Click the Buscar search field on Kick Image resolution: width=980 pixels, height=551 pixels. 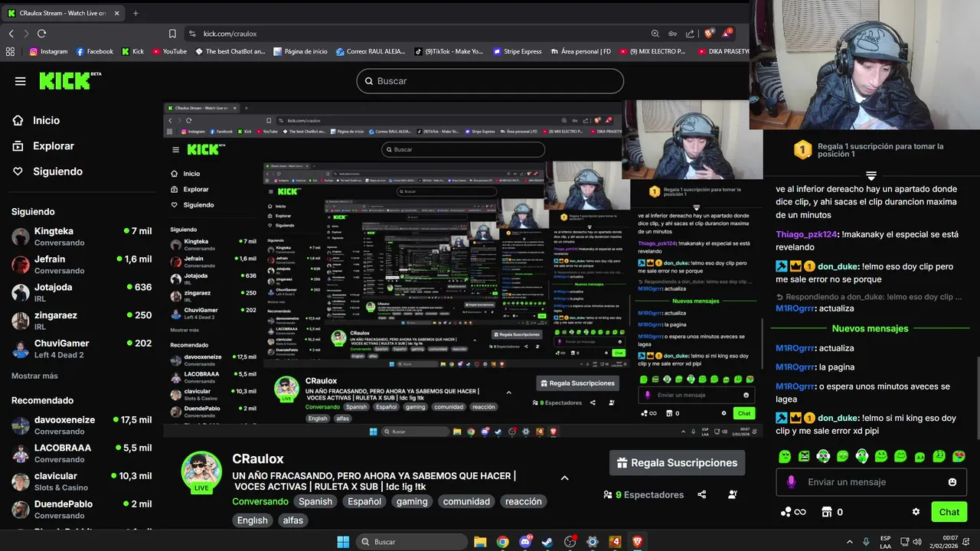tap(490, 81)
